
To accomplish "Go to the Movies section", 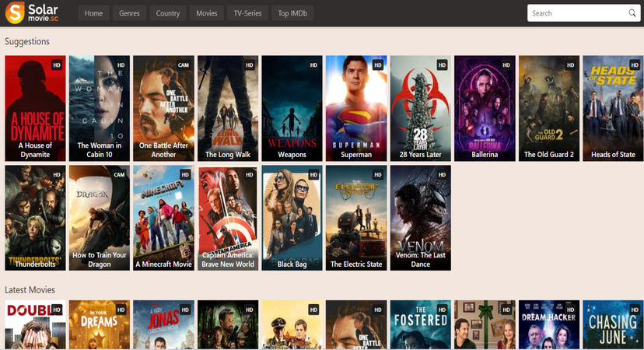I will pos(207,13).
